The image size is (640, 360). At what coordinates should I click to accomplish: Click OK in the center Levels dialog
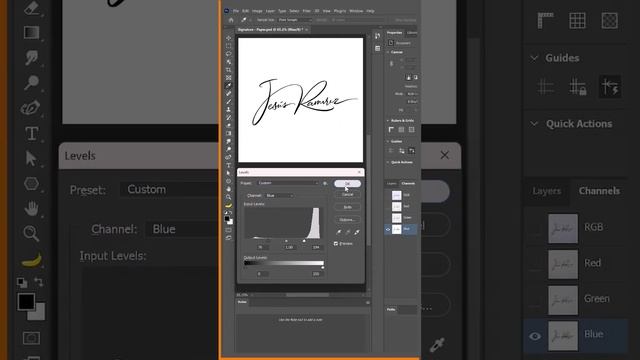tap(347, 183)
